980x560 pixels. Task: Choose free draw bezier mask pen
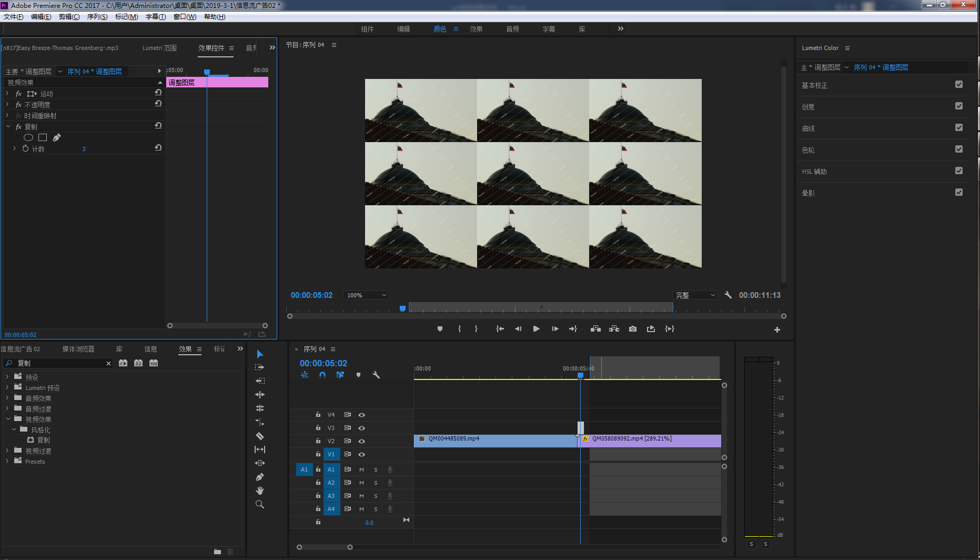(x=57, y=137)
